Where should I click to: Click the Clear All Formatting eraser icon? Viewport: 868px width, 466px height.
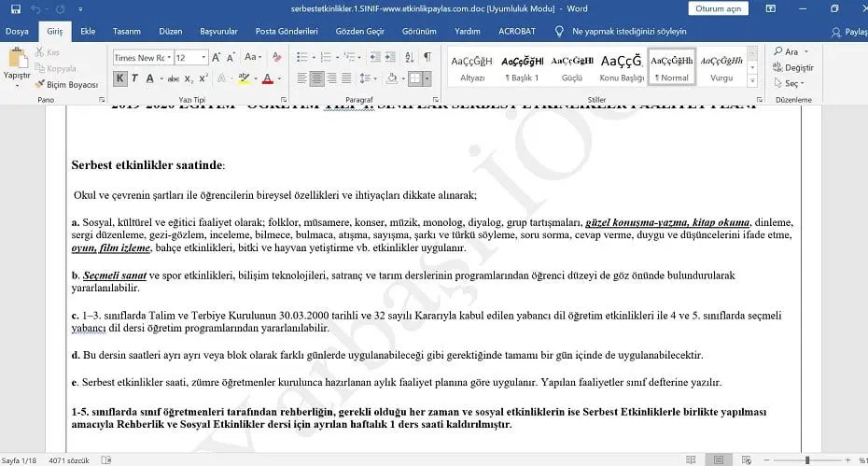tap(277, 57)
